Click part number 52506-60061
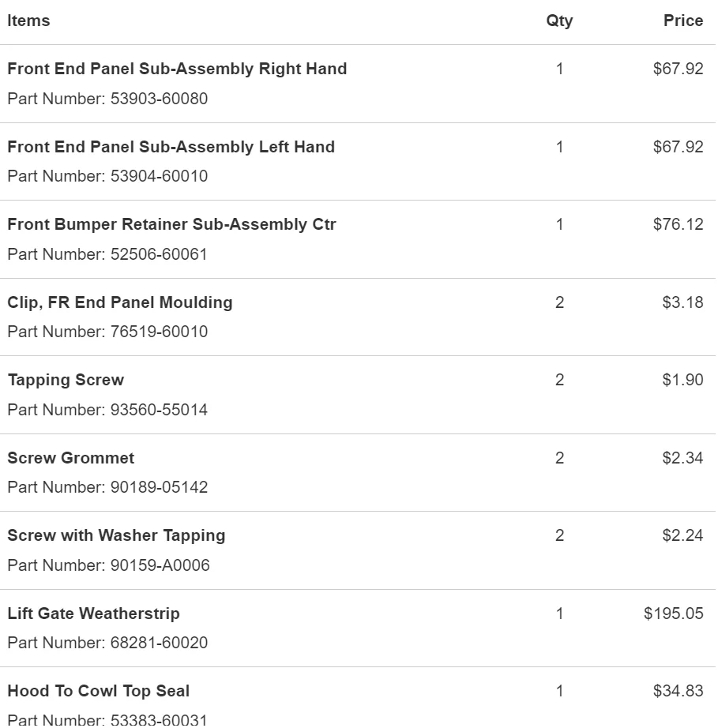Viewport: 718px width, 728px height. pyautogui.click(x=159, y=254)
